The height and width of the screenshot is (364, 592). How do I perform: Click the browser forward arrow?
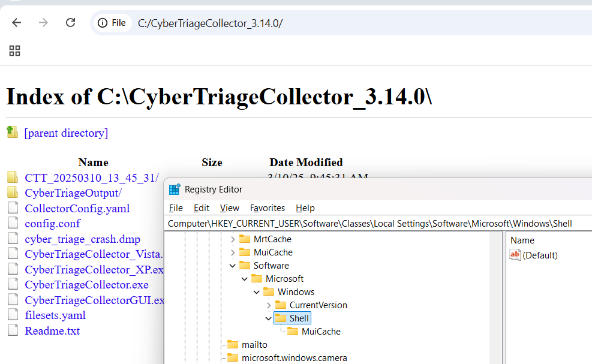click(43, 23)
